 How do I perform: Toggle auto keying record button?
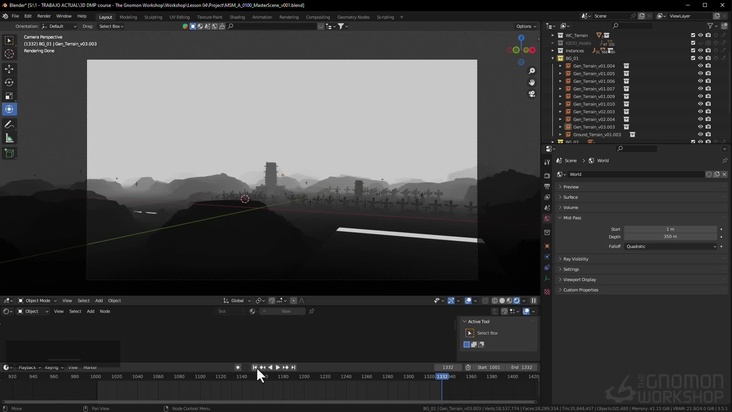(238, 367)
